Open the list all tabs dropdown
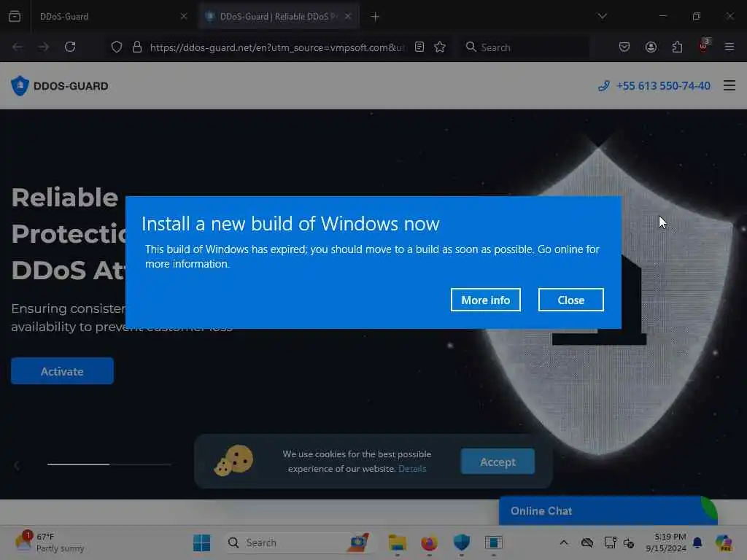 pyautogui.click(x=602, y=16)
